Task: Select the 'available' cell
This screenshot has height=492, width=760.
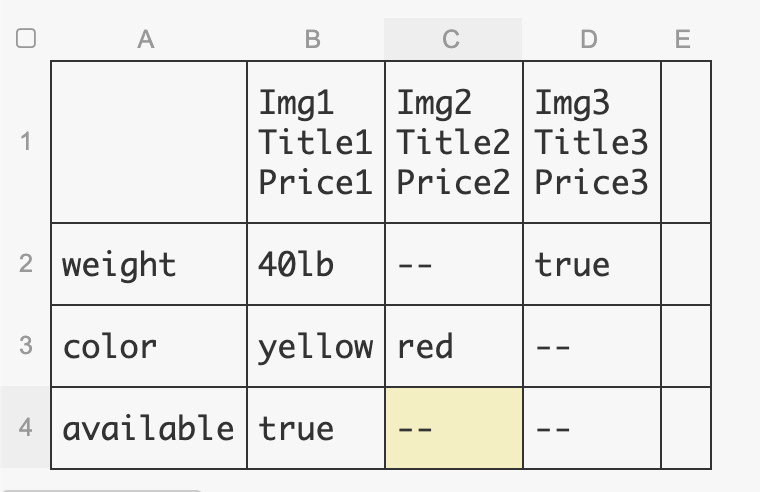Action: click(x=149, y=428)
